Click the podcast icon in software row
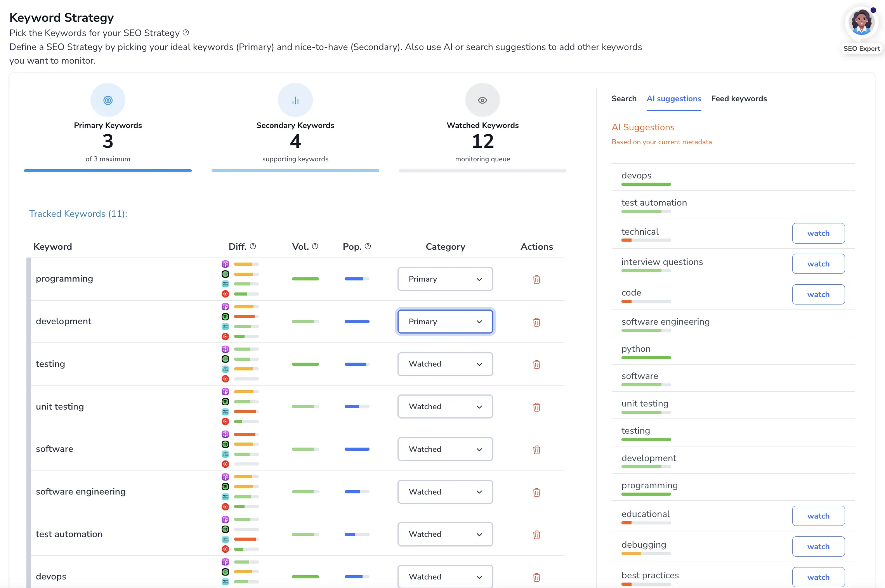885x588 pixels. (x=225, y=434)
